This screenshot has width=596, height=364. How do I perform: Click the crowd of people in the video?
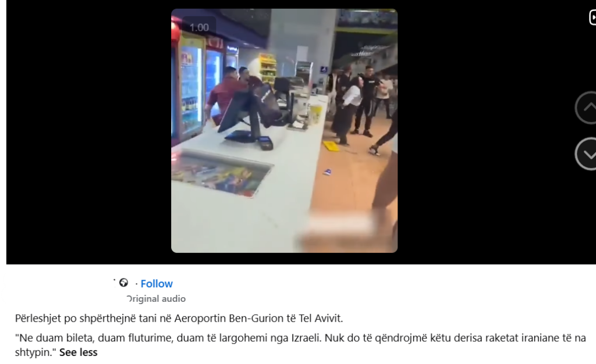tap(361, 102)
